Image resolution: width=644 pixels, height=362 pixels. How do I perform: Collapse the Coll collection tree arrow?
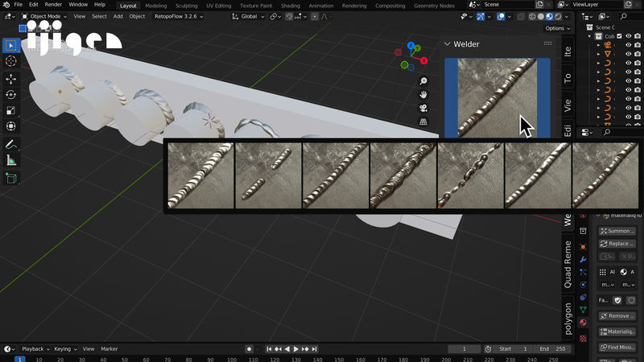coord(589,36)
